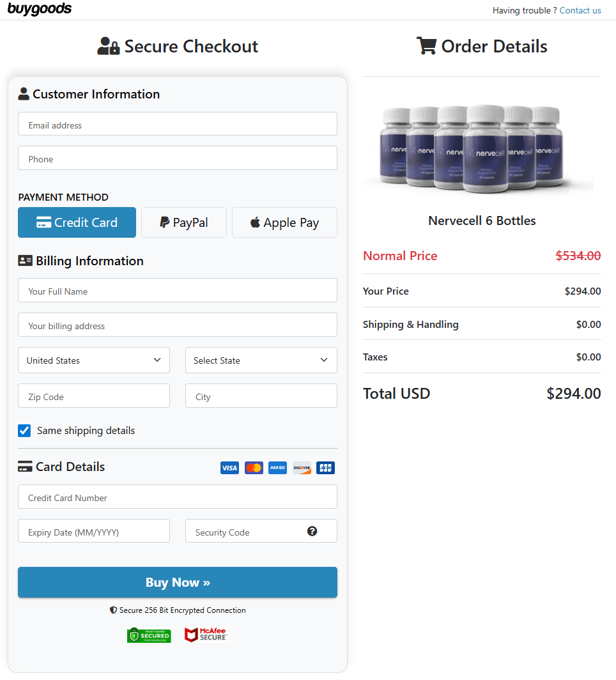
Task: Focus the Email address field
Action: pos(177,124)
